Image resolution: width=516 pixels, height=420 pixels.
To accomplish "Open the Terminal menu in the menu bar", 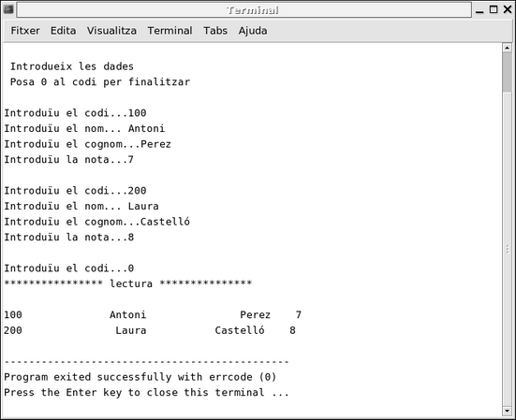I will 170,31.
